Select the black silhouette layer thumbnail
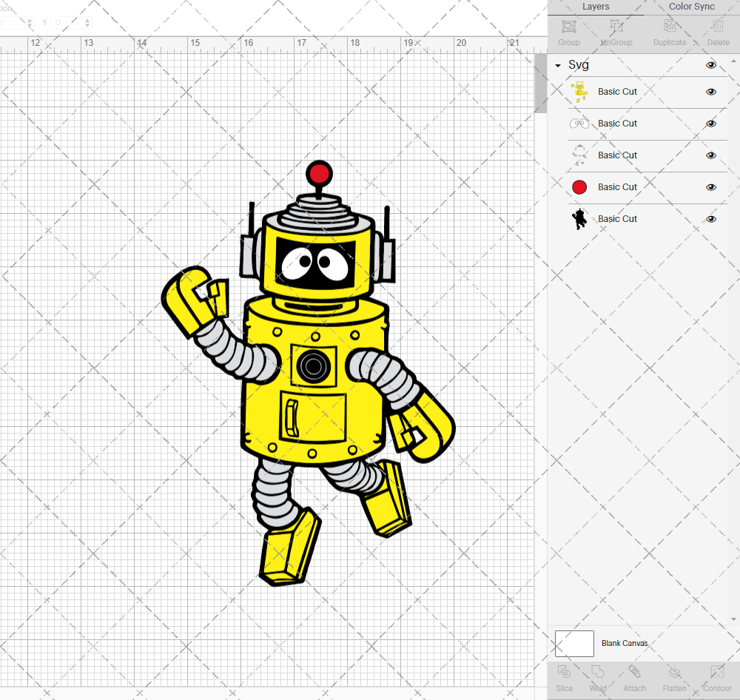 click(x=579, y=219)
